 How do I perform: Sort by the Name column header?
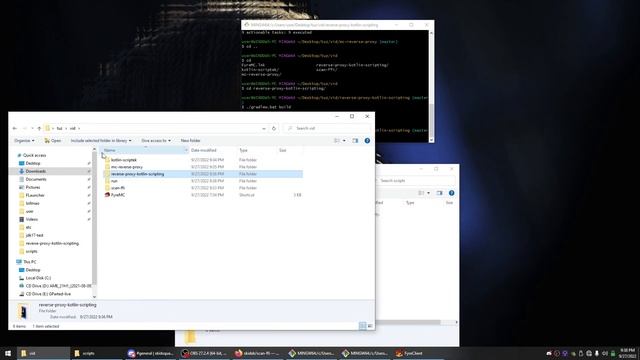pyautogui.click(x=144, y=150)
